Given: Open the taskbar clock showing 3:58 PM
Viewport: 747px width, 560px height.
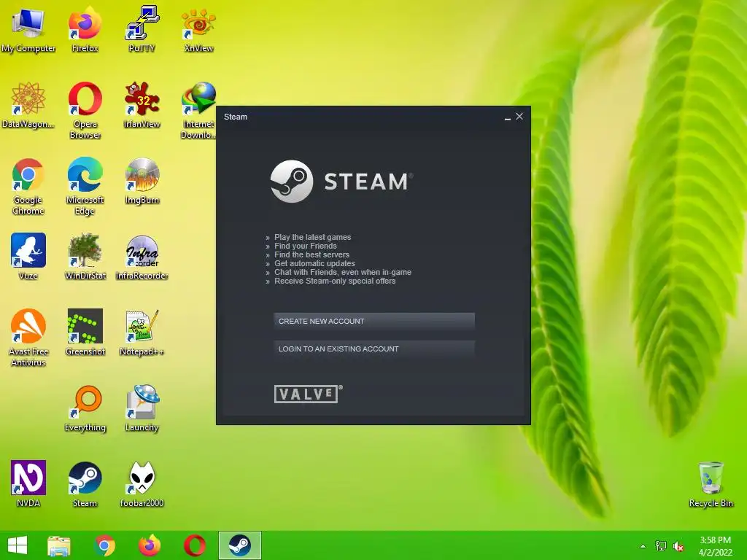Looking at the screenshot, I should coord(715,546).
